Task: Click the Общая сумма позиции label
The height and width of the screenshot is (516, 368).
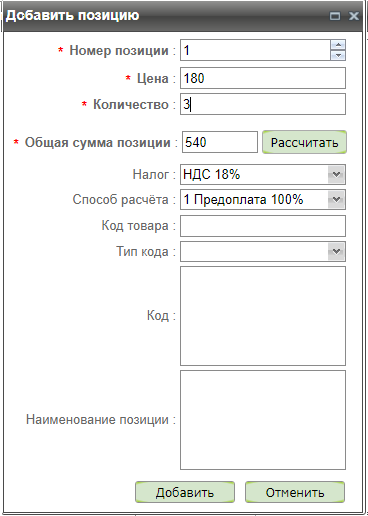Action: [98, 142]
